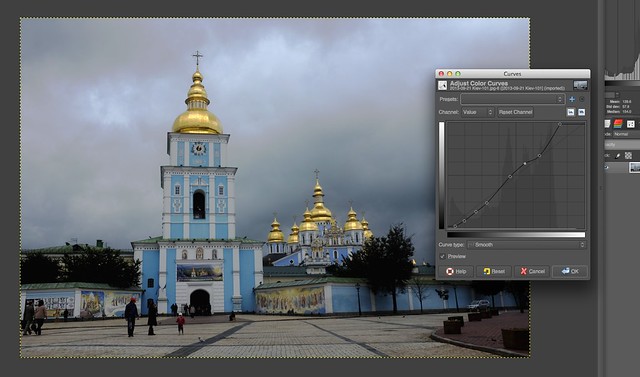
Task: Toggle the Preview checkbox in Curves
Action: point(442,256)
